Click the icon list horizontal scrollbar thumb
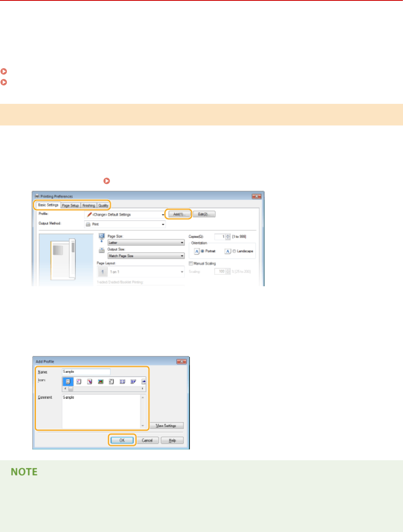403x532 pixels. point(71,389)
